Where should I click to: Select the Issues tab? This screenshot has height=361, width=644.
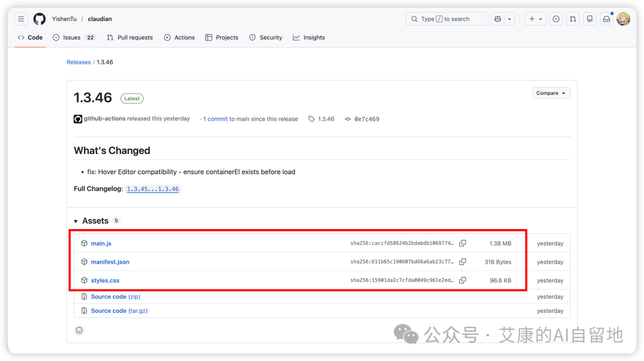(x=75, y=38)
